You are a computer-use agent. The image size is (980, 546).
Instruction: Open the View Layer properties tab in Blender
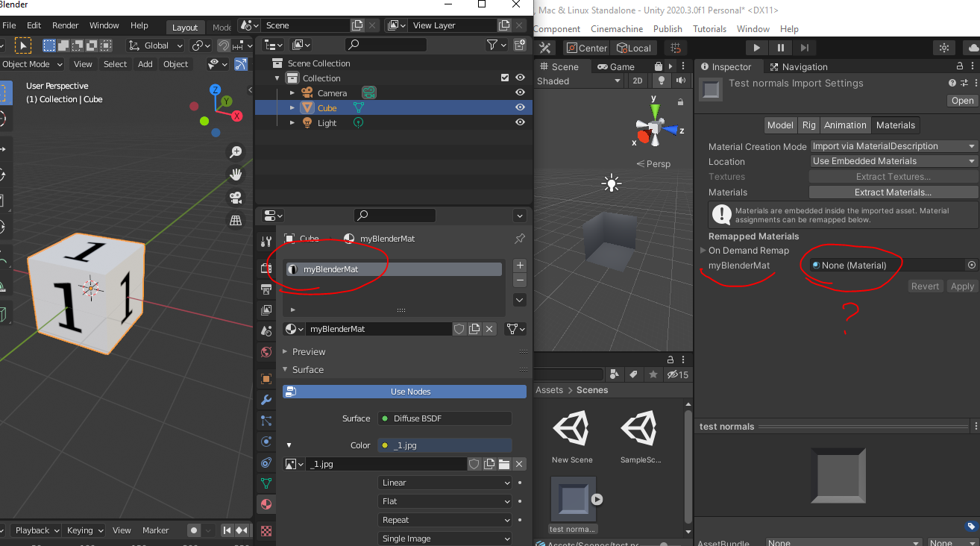tap(266, 310)
